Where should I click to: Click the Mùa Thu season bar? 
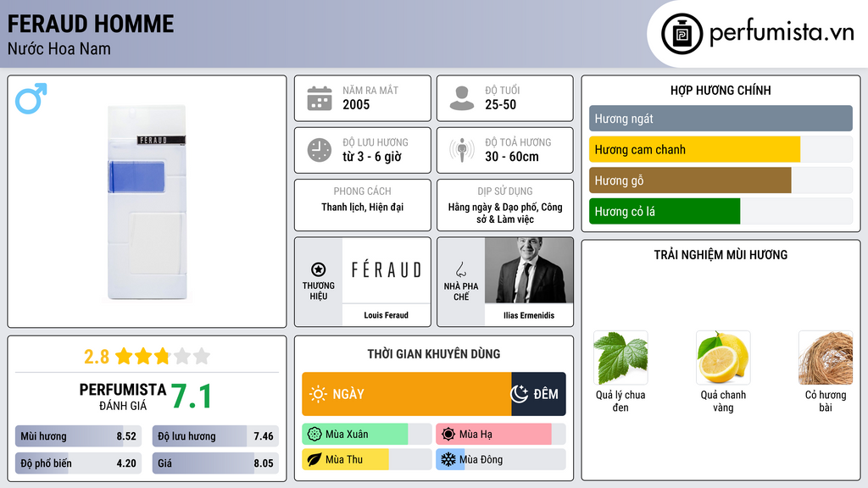366,459
